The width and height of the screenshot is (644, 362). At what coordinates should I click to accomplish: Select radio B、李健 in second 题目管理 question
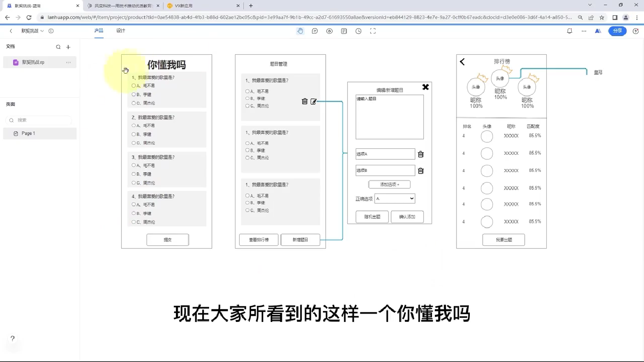(x=247, y=150)
